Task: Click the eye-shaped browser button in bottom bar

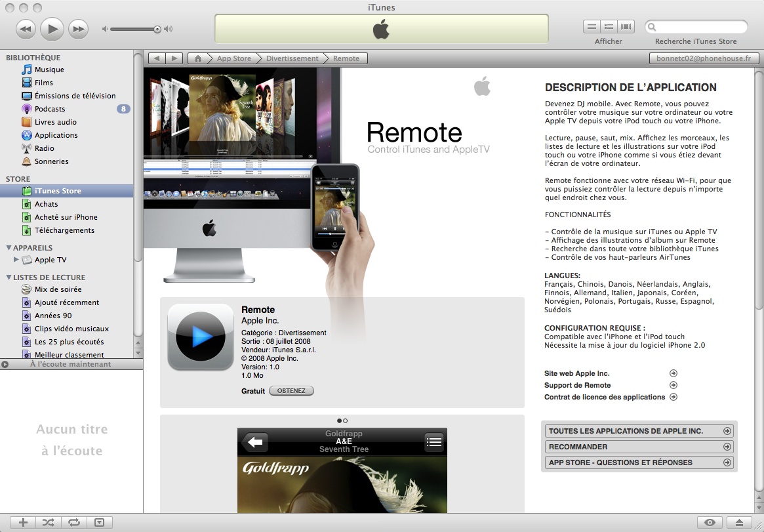Action: click(710, 523)
